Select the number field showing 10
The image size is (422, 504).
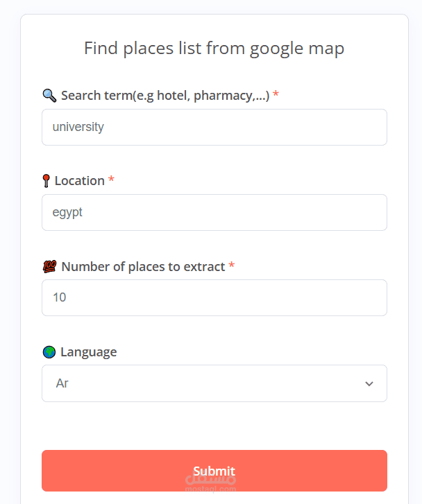click(214, 297)
